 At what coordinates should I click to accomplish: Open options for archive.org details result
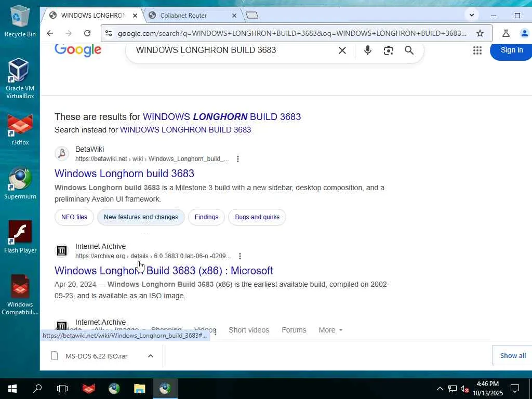(x=240, y=256)
